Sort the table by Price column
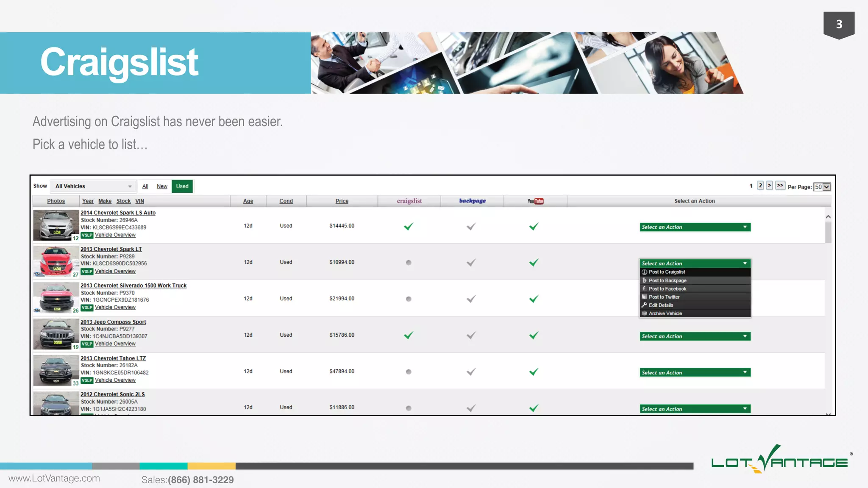The width and height of the screenshot is (868, 488). pyautogui.click(x=342, y=201)
